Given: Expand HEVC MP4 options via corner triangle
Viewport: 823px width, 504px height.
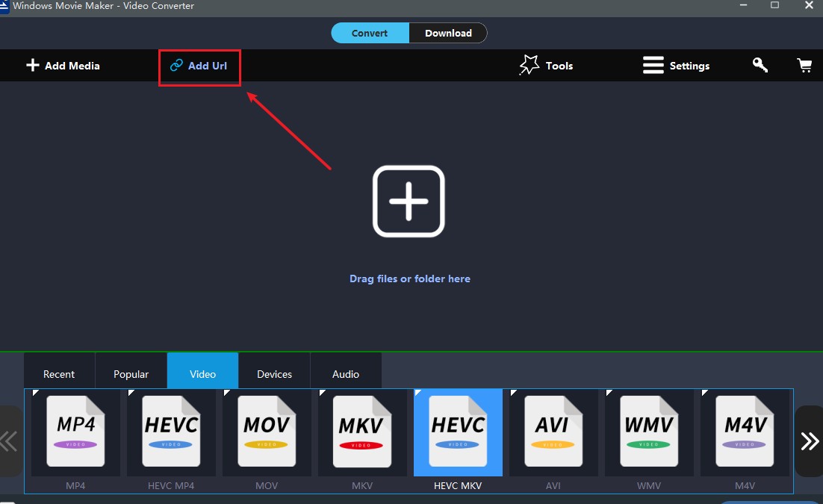Looking at the screenshot, I should coord(131,392).
